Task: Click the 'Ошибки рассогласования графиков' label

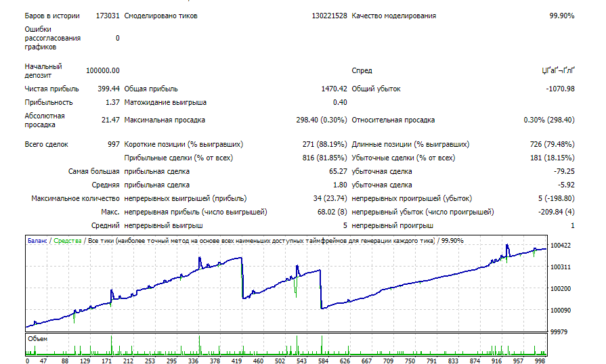Action: coord(53,38)
